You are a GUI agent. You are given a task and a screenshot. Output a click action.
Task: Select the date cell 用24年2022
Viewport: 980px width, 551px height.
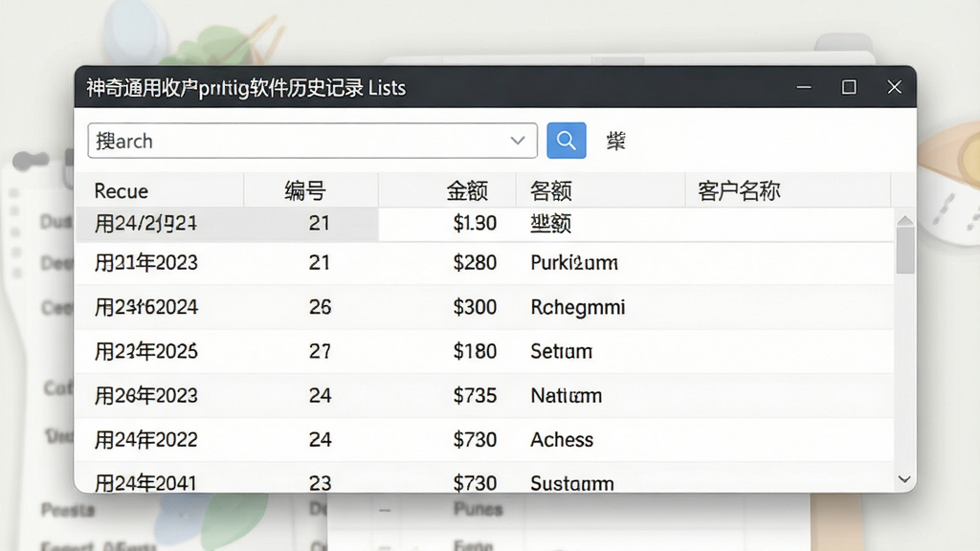146,440
